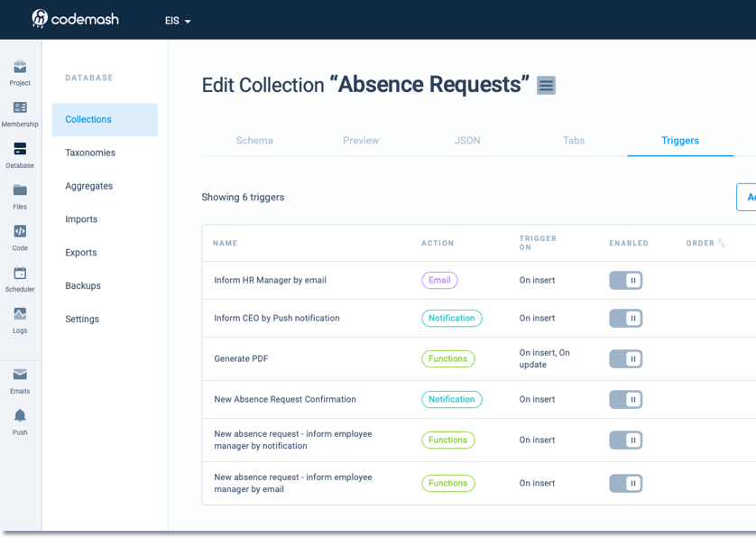The height and width of the screenshot is (538, 756).
Task: Click "On insert, On update" cell
Action: (544, 358)
